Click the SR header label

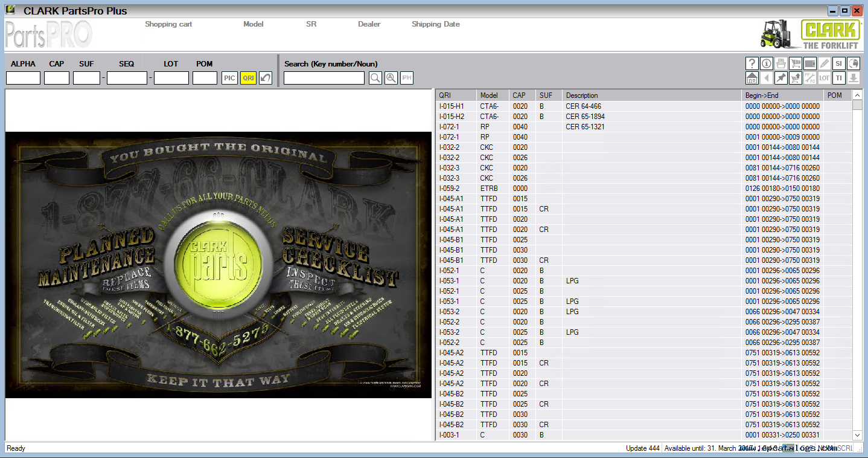[311, 24]
